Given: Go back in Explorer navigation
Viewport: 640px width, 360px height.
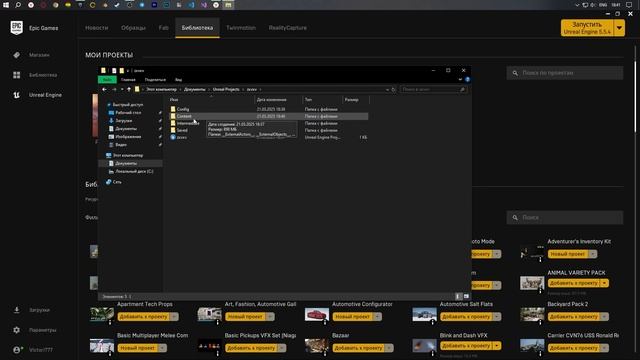Looking at the screenshot, I should (104, 89).
